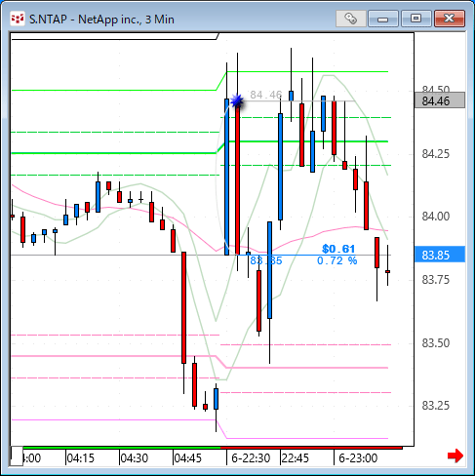475x476 pixels.
Task: Click the small white box at bottom-left corner
Action: point(17,456)
